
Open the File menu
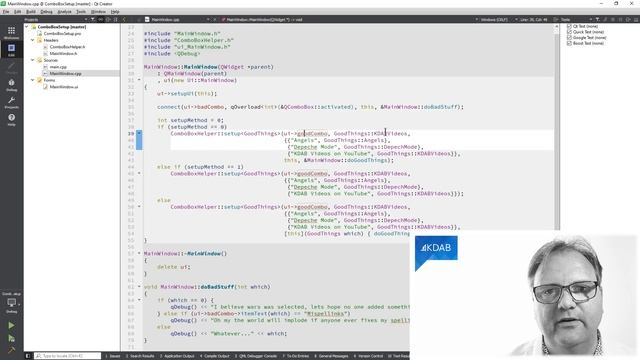tap(6, 12)
